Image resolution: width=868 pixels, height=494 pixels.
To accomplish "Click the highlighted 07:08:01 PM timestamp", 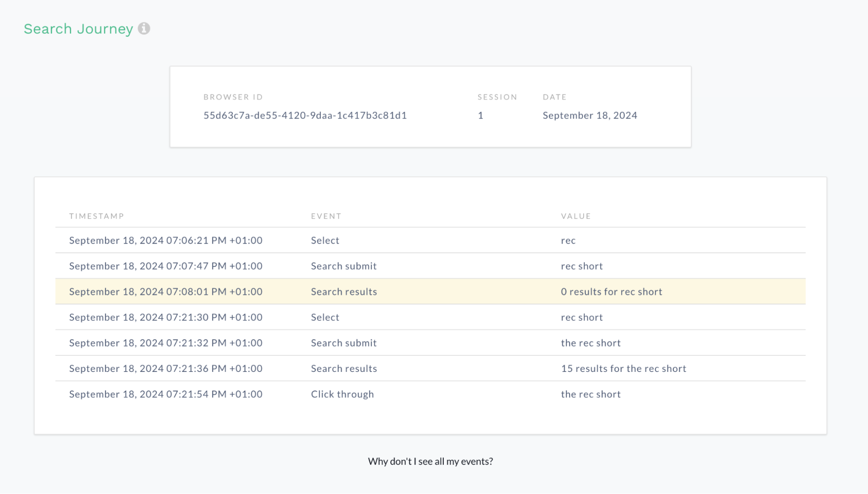I will coord(166,292).
